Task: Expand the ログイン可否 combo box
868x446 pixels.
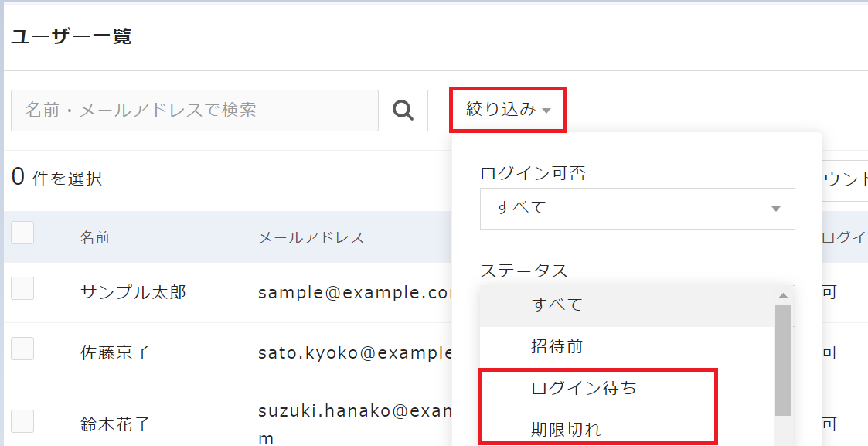Action: pos(637,208)
